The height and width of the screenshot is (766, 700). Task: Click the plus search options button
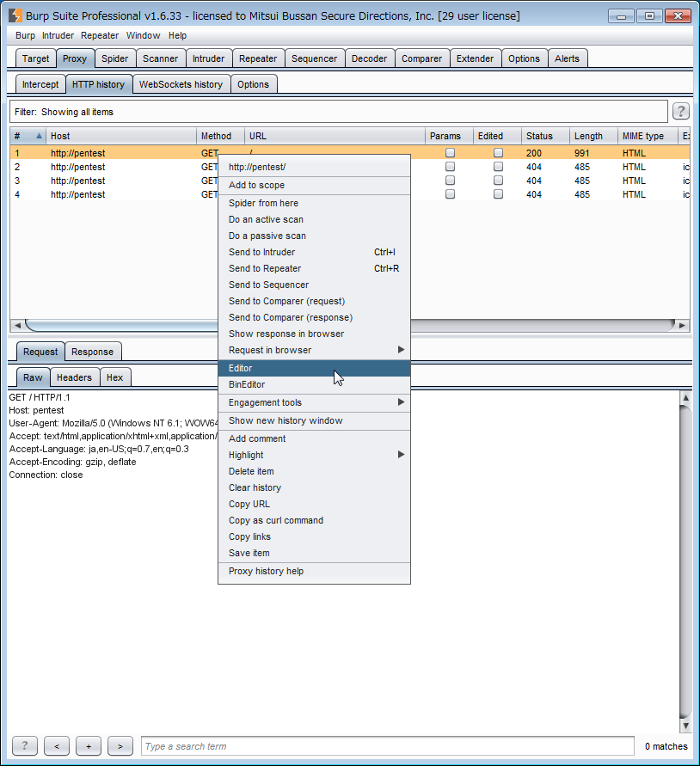(x=89, y=746)
